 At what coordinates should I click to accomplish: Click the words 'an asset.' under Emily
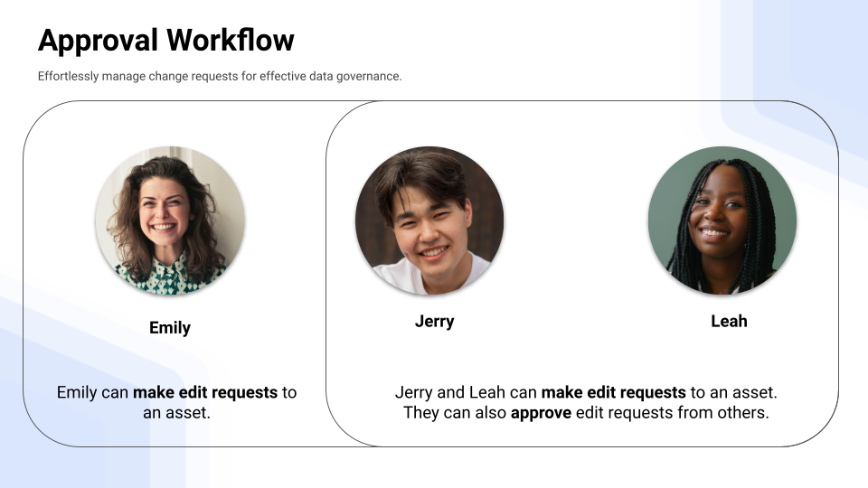(176, 413)
